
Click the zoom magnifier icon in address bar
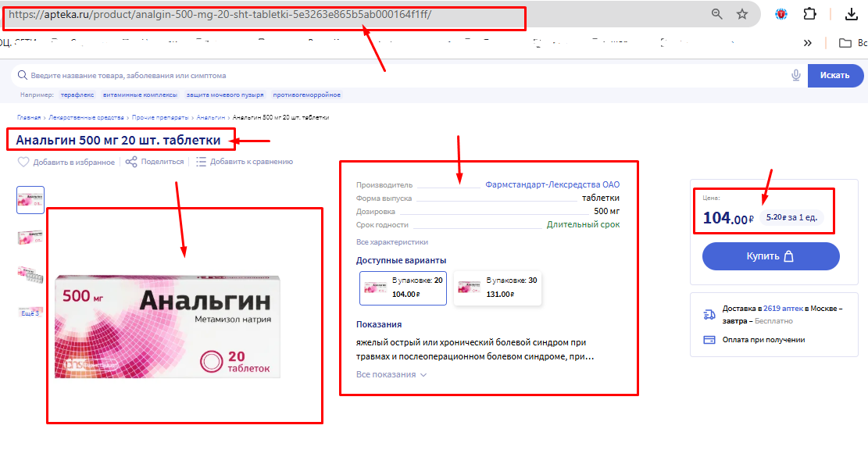coord(717,14)
